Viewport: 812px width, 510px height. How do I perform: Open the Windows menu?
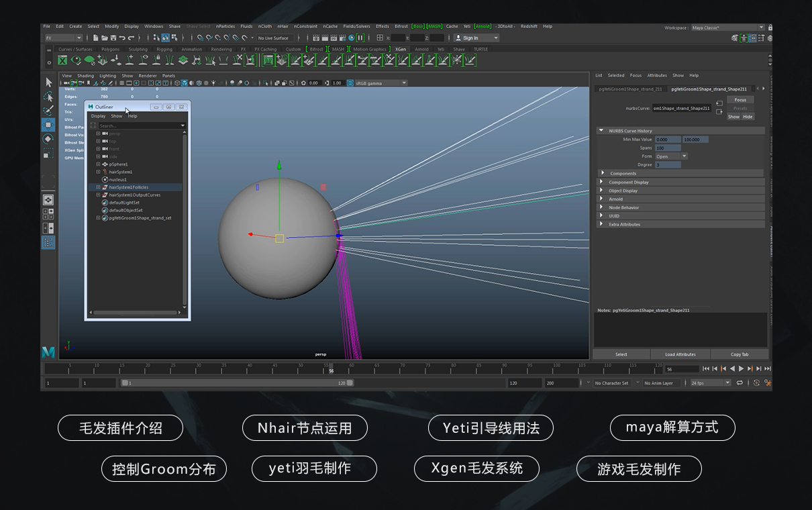click(x=154, y=26)
